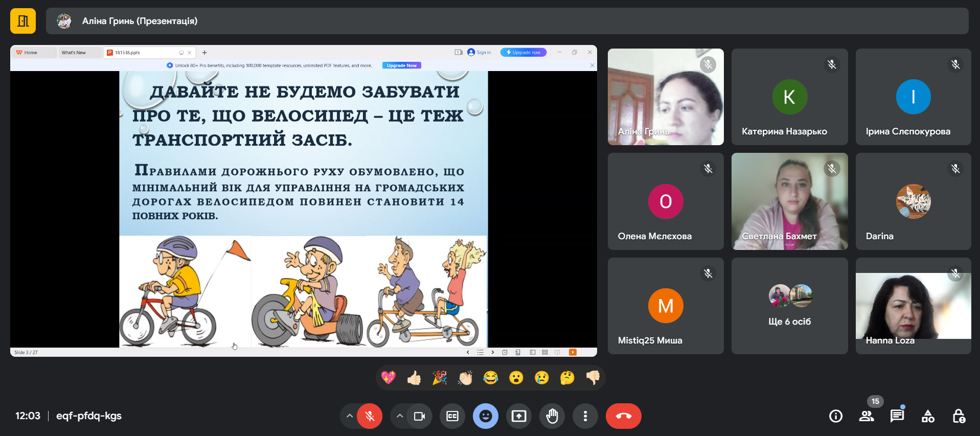Open the meeting details info icon
The width and height of the screenshot is (980, 436).
point(836,416)
